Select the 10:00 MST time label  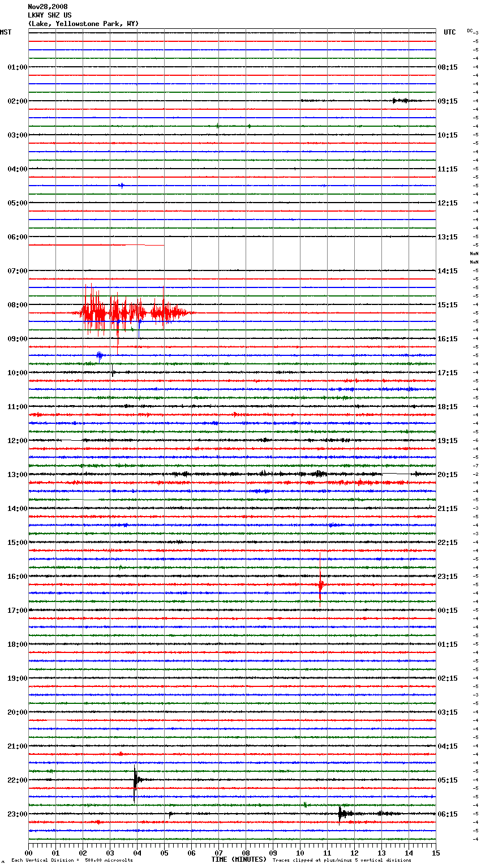pos(18,373)
